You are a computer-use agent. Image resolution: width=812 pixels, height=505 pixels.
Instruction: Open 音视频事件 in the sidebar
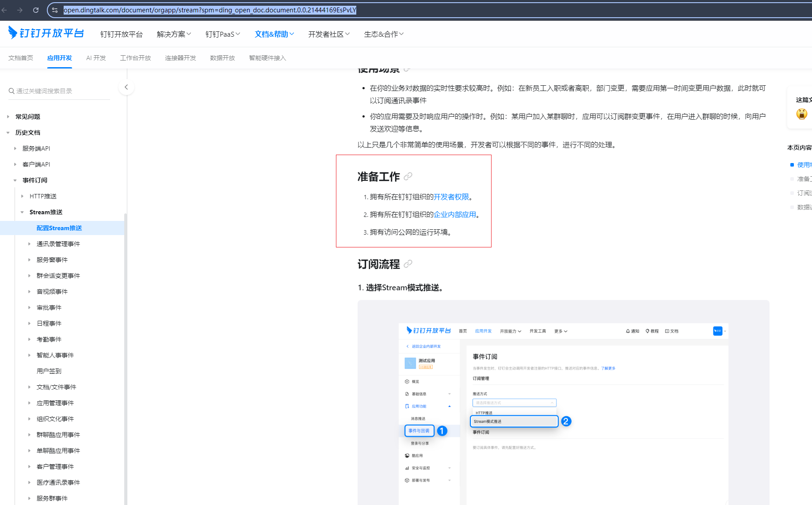(x=52, y=292)
